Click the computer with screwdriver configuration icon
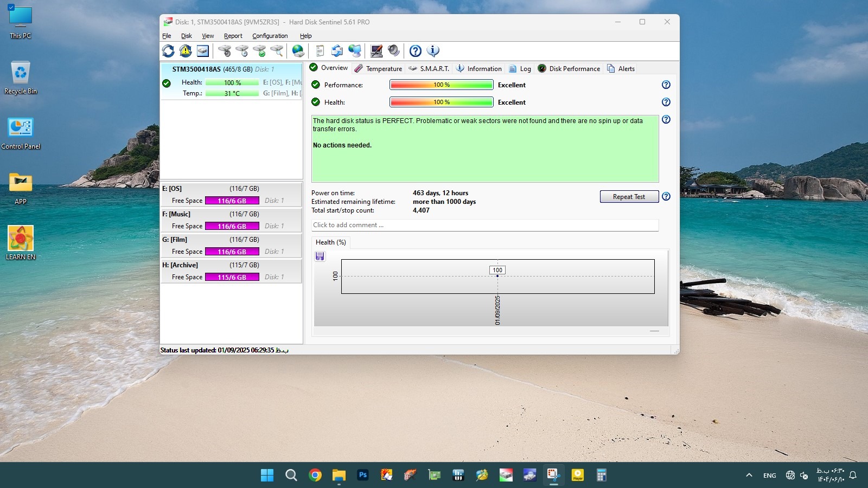 376,51
